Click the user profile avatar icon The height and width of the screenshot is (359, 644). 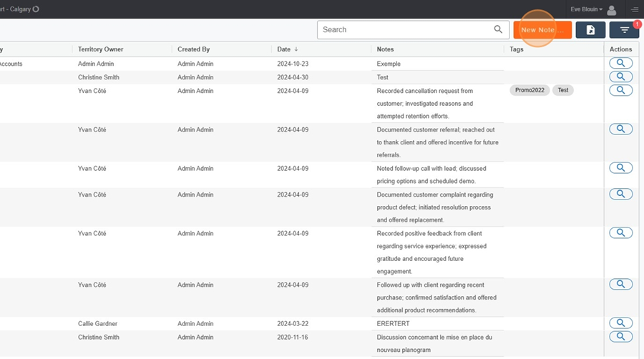(612, 10)
